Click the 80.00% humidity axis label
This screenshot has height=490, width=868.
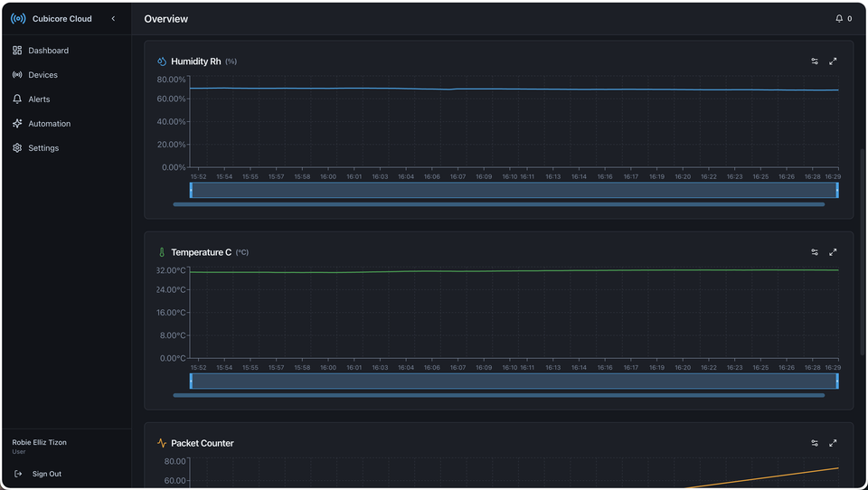(x=171, y=80)
